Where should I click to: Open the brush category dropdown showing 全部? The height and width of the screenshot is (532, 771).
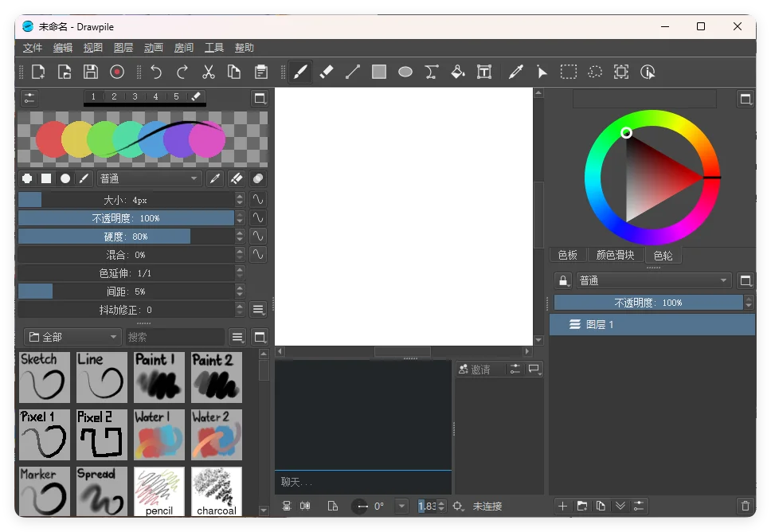72,336
